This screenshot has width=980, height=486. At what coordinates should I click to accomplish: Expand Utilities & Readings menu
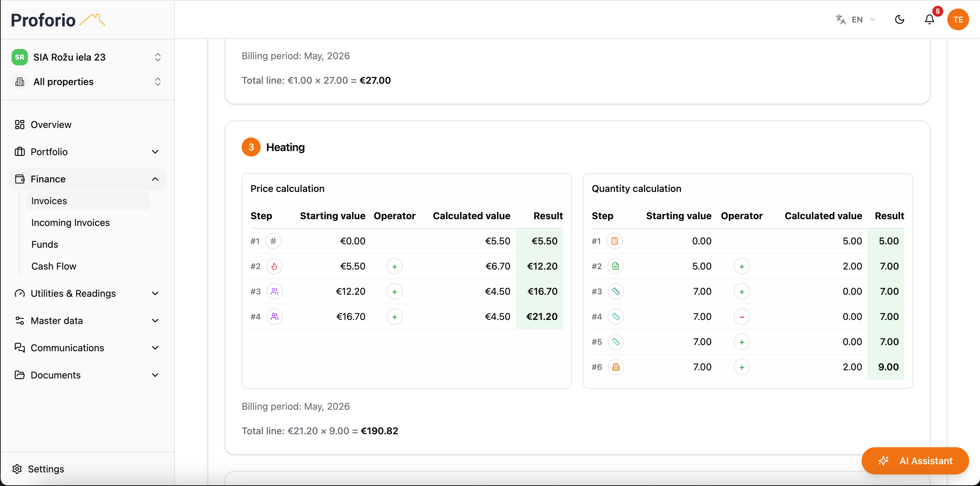(87, 293)
